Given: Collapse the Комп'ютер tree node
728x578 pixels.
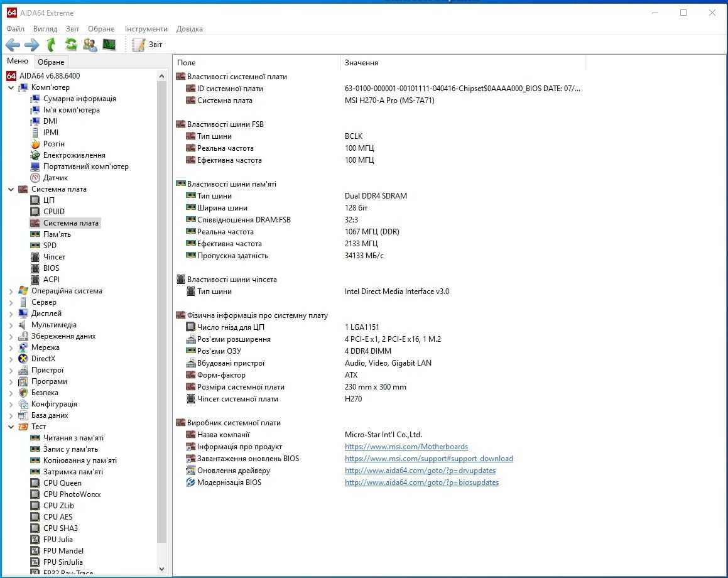Looking at the screenshot, I should coord(11,87).
